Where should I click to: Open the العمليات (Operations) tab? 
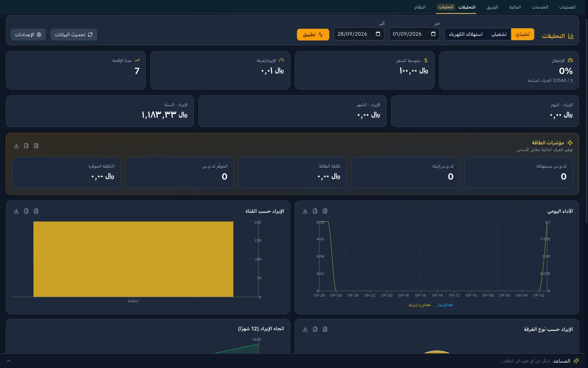(567, 7)
